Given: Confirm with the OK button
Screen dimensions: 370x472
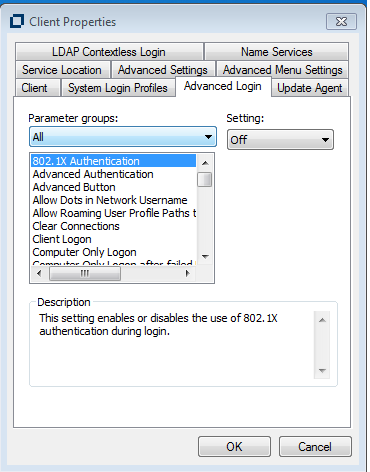Looking at the screenshot, I should (x=234, y=447).
